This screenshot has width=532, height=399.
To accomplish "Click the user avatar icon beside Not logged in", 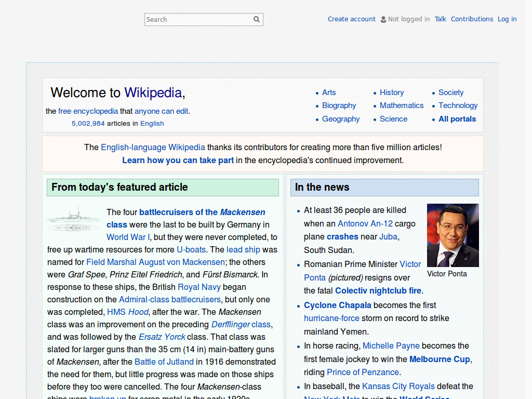I will pyautogui.click(x=383, y=19).
